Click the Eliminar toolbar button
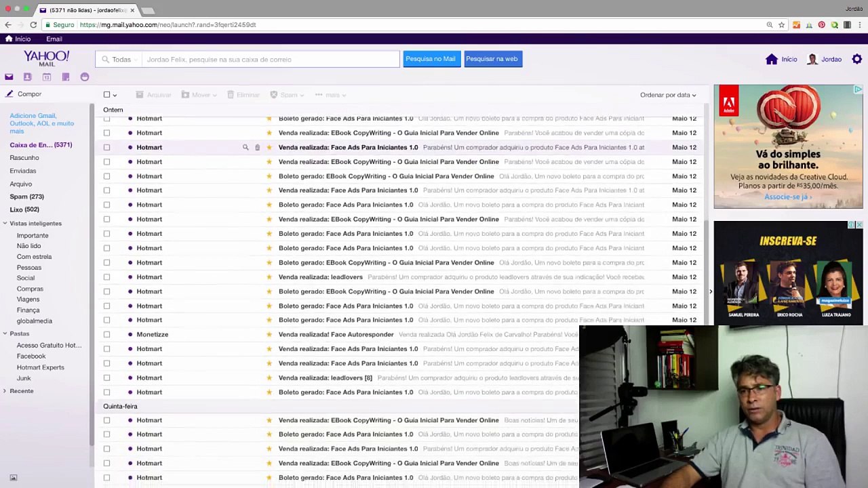This screenshot has width=868, height=488. 243,95
